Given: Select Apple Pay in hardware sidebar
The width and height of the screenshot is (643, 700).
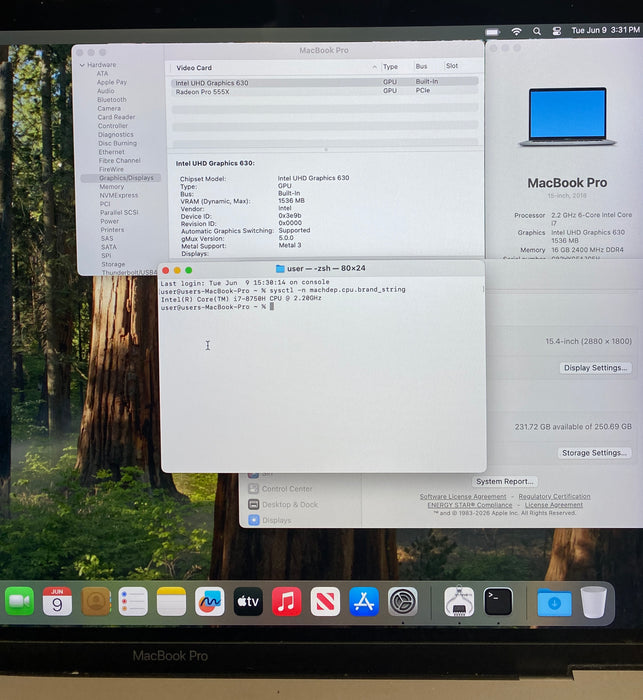Looking at the screenshot, I should click(112, 82).
